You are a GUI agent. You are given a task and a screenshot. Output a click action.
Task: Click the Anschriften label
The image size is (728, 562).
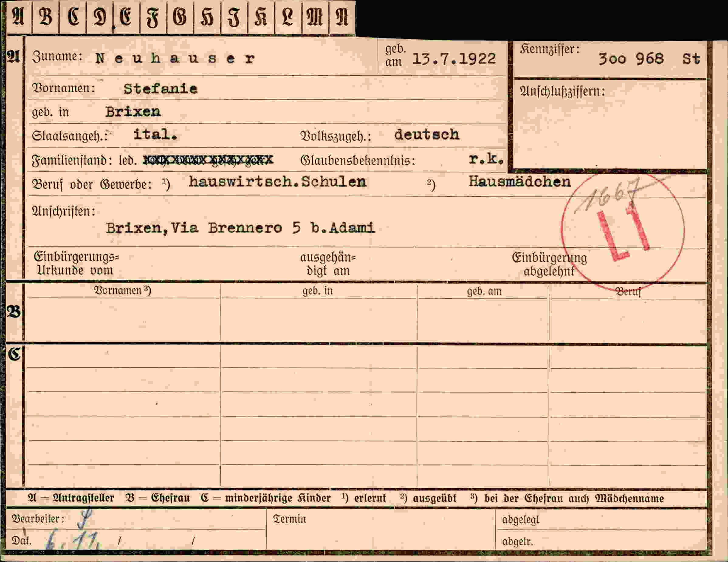63,211
